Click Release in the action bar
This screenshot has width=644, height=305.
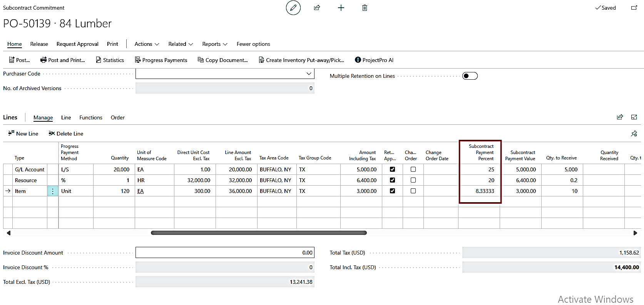(x=39, y=44)
